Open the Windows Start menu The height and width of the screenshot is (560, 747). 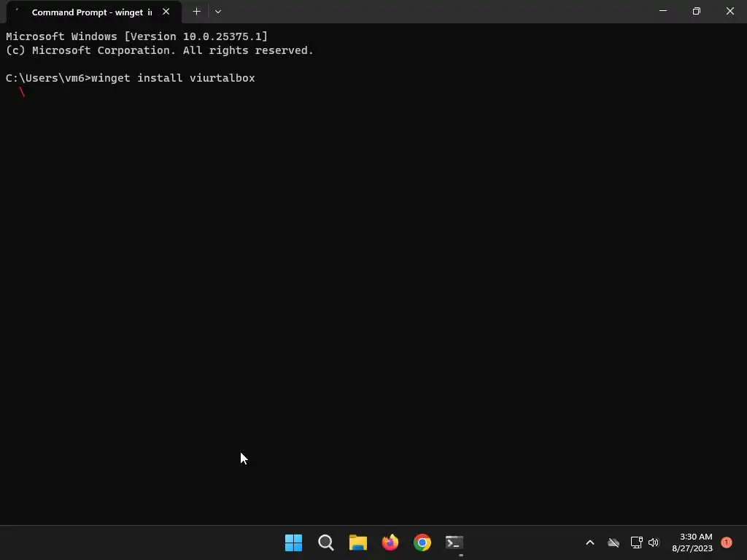coord(293,542)
